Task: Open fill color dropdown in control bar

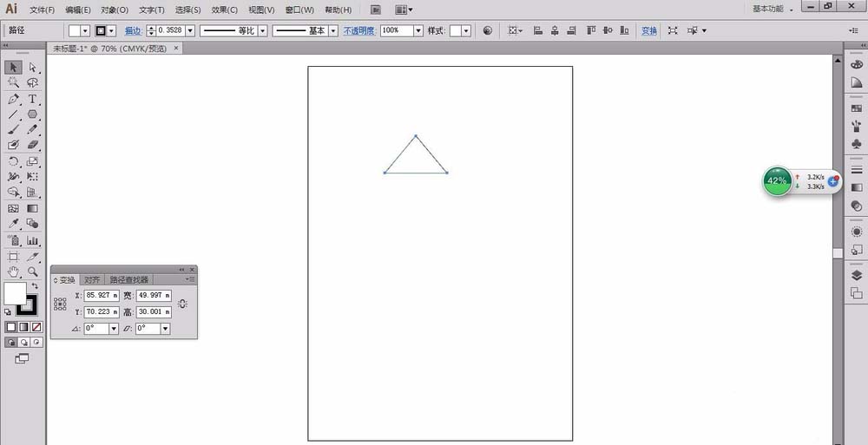Action: 86,31
